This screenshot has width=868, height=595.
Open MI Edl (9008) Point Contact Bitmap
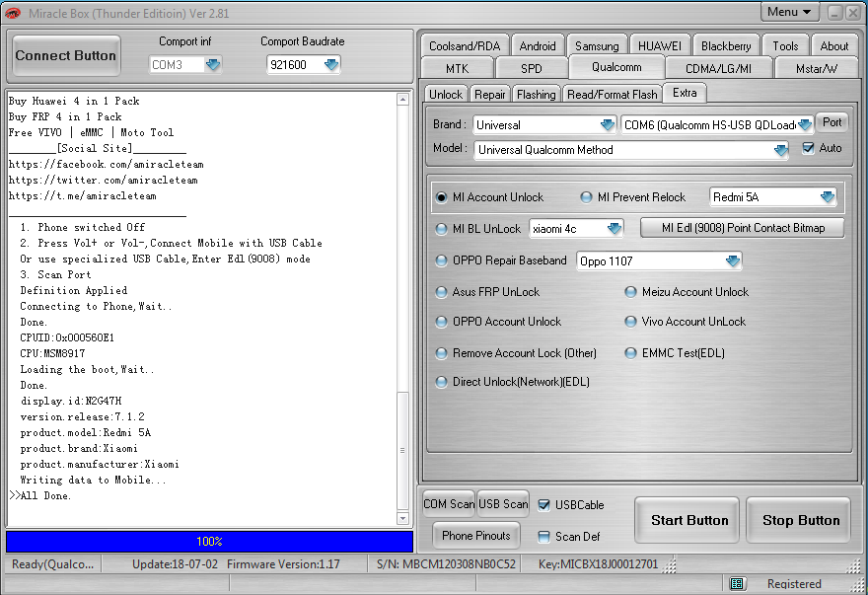[x=743, y=228]
